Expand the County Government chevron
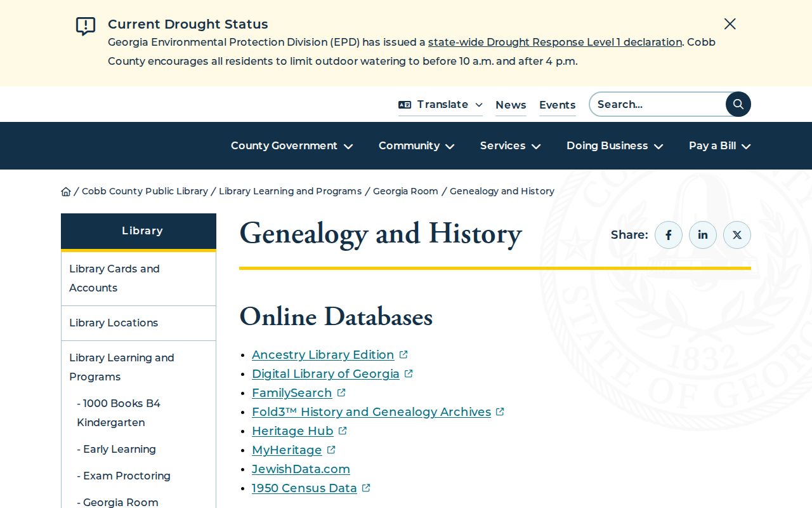 (x=348, y=146)
